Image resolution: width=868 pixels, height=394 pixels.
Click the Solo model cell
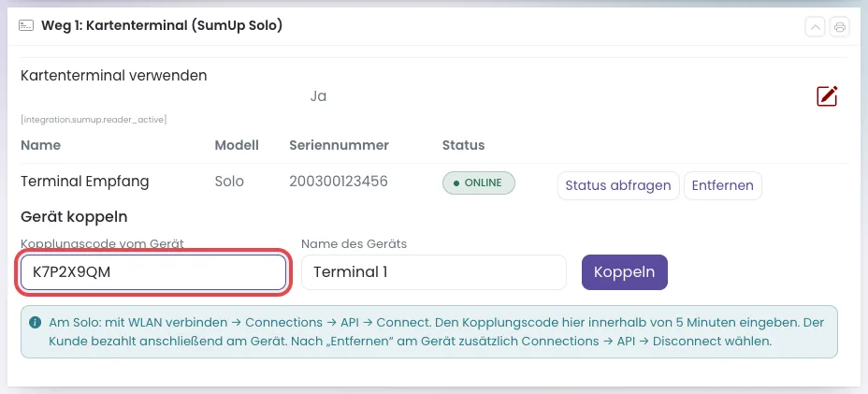click(229, 182)
